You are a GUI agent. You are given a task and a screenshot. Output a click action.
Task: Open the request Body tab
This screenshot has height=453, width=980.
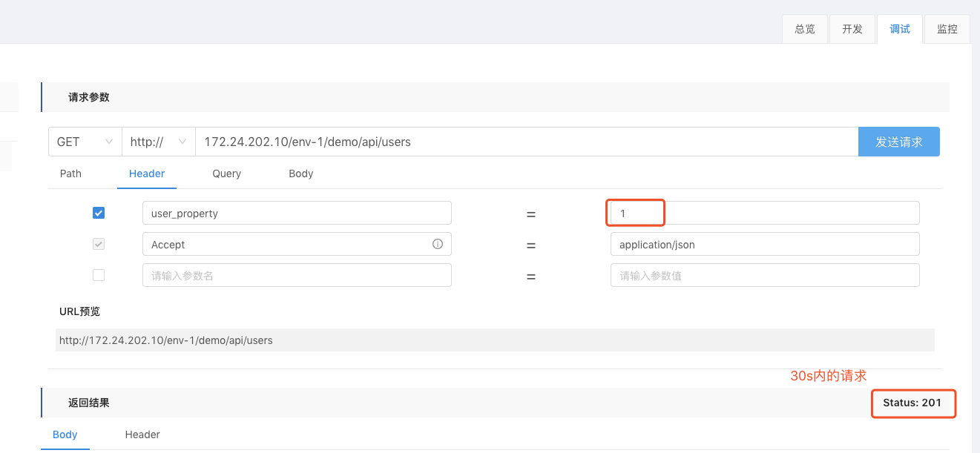[x=300, y=173]
